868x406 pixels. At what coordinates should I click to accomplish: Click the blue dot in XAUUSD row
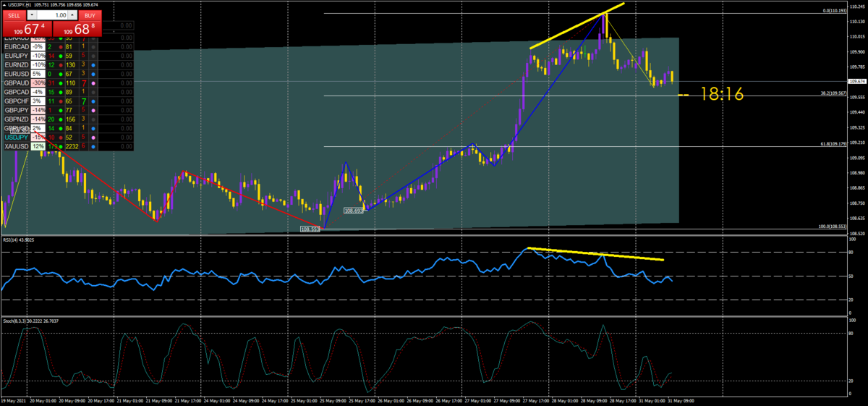[93, 147]
